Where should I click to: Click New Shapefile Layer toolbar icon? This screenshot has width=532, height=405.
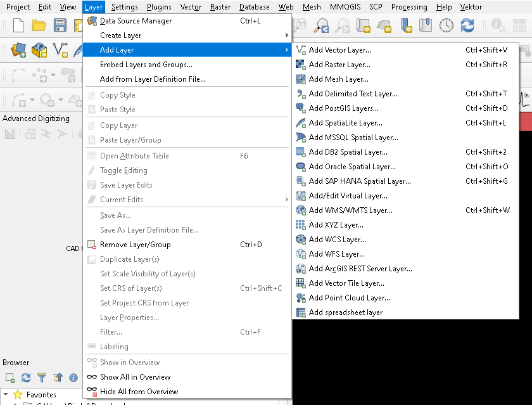[60, 50]
